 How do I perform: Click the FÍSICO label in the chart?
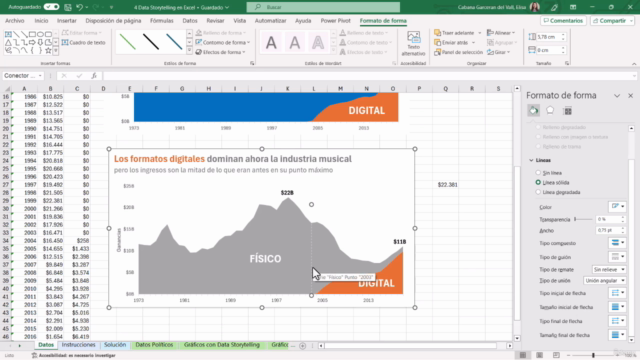coord(265,259)
